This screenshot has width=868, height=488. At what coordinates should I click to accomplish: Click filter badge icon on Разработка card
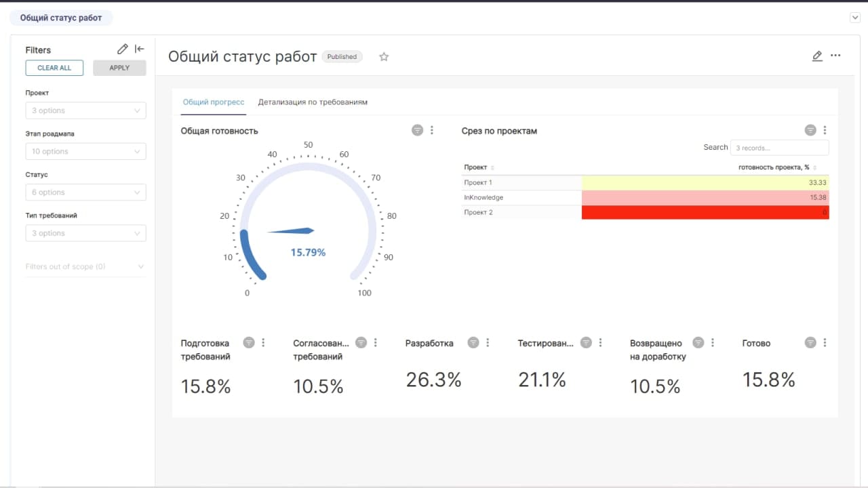tap(473, 343)
